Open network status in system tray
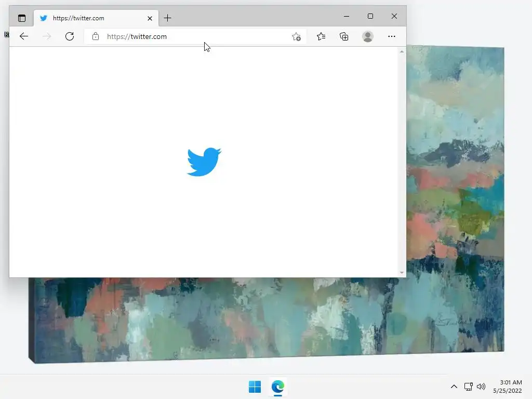Screen dimensions: 532x399 (x=469, y=387)
